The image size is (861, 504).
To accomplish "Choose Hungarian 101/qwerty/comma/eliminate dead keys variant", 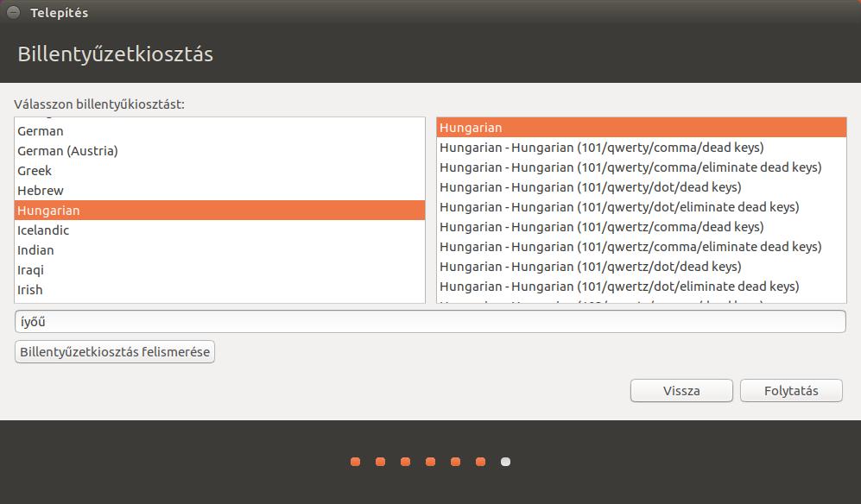I will pyautogui.click(x=642, y=167).
